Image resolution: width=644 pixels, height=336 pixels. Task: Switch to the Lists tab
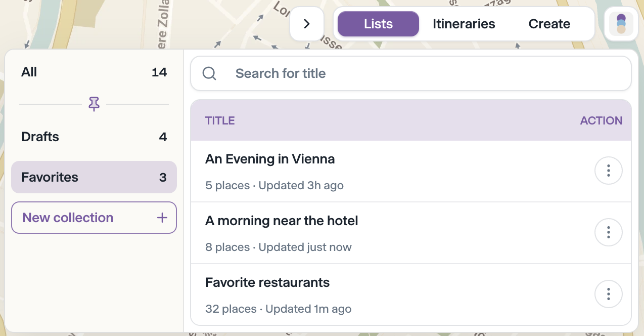[x=378, y=24]
